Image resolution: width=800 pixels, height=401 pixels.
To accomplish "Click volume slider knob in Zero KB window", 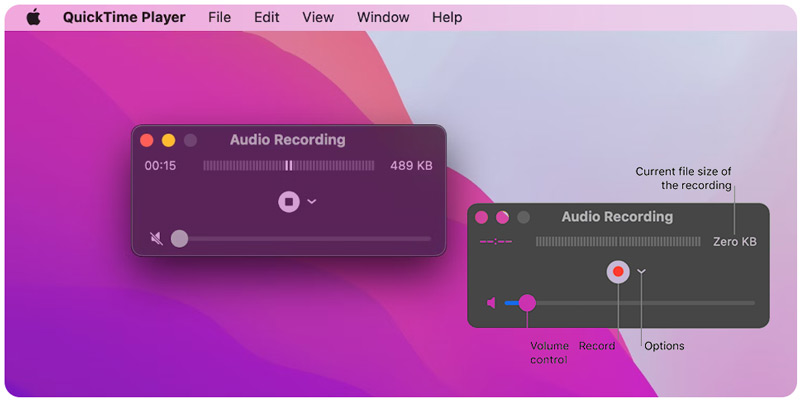I will coord(527,303).
